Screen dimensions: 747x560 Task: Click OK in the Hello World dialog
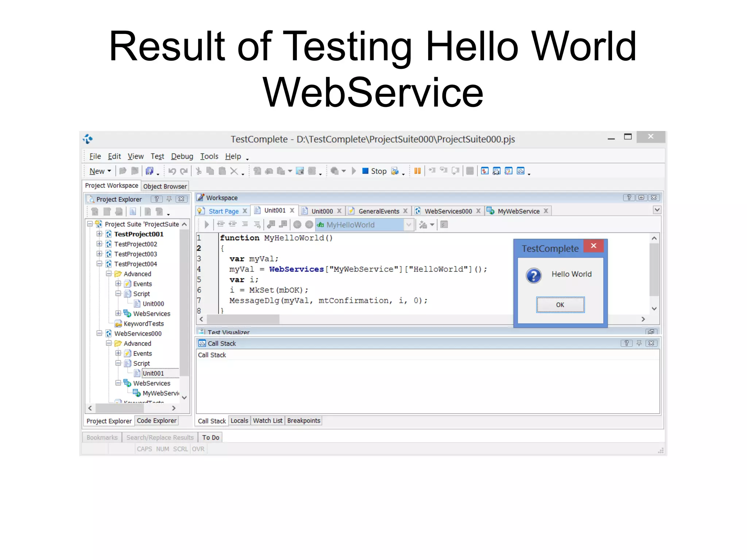coord(560,305)
